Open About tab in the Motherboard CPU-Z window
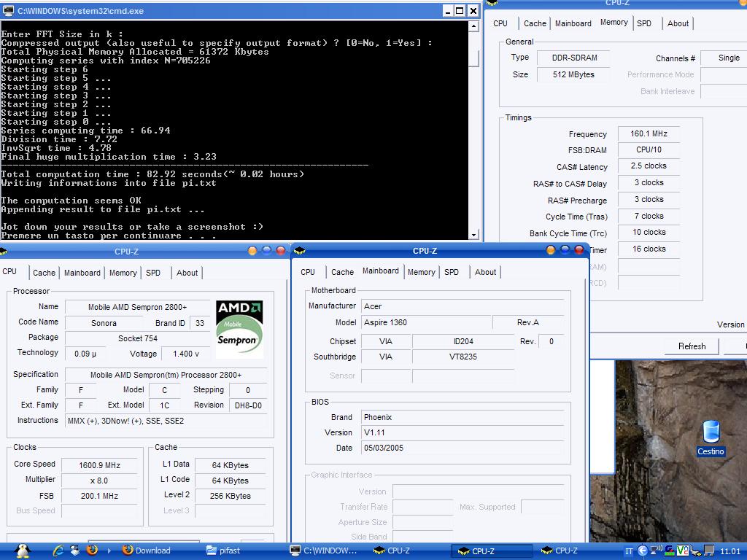 [485, 272]
